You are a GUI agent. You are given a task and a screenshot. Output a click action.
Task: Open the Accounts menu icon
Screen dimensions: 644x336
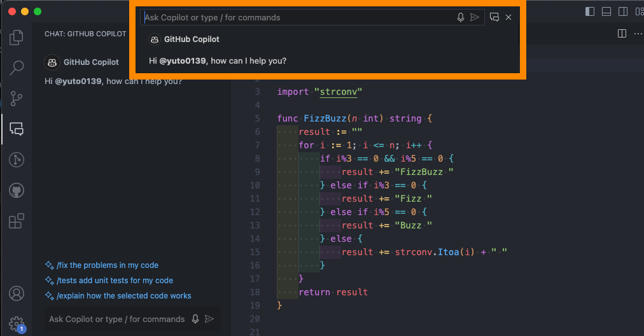click(x=17, y=293)
